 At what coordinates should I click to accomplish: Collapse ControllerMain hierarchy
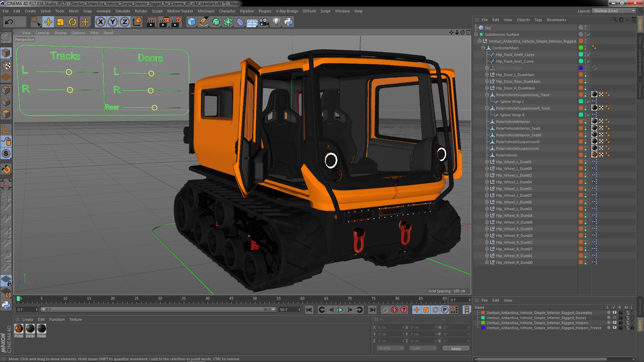tap(483, 48)
